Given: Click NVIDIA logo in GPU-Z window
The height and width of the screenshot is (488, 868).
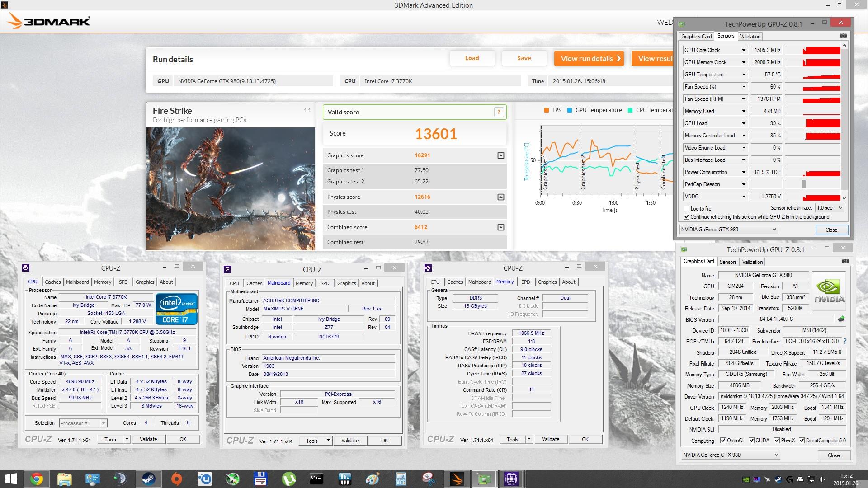Looking at the screenshot, I should pos(829,291).
